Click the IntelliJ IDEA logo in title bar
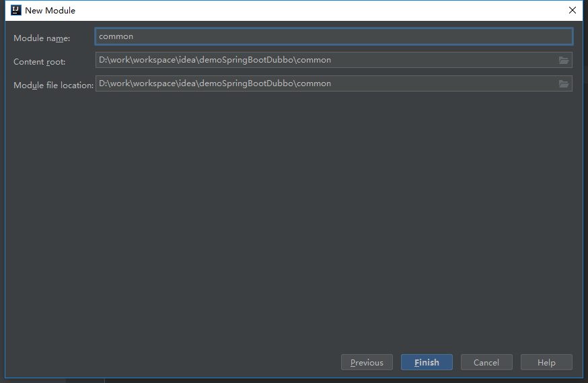The width and height of the screenshot is (588, 383). pyautogui.click(x=15, y=10)
